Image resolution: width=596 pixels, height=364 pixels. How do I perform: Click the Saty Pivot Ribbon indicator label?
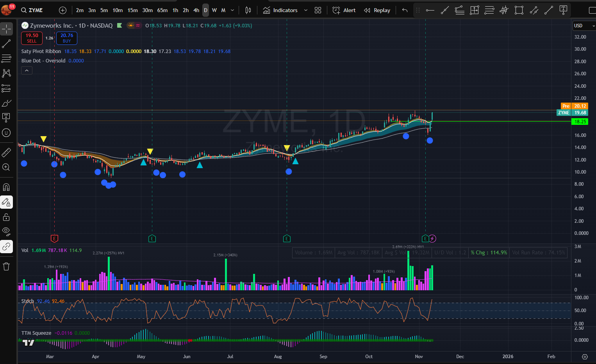(x=41, y=51)
